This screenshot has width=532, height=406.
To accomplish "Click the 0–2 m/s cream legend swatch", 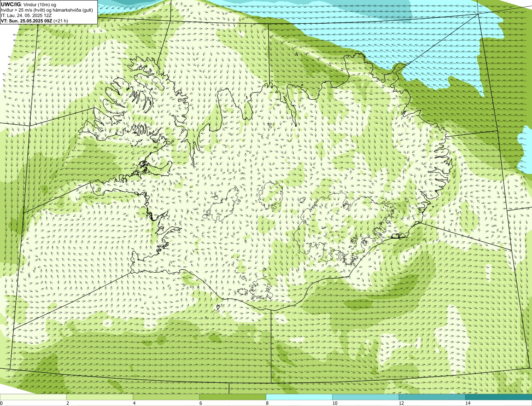I will [x=33, y=397].
